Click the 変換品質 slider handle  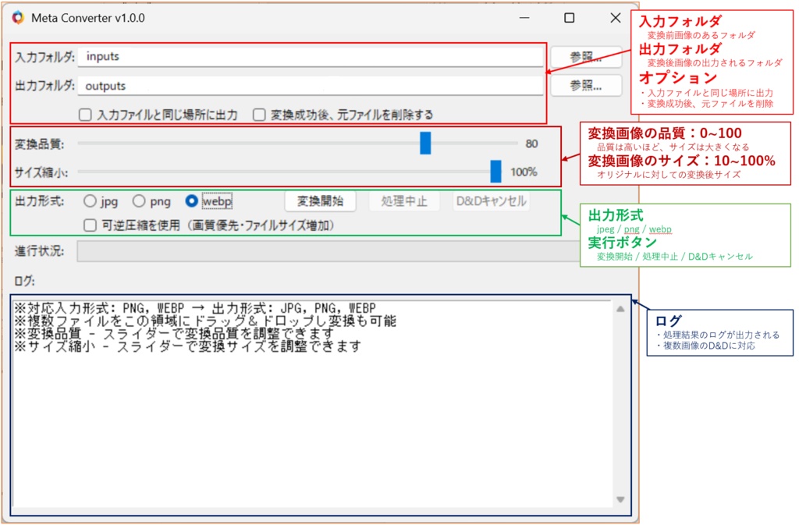coord(424,143)
